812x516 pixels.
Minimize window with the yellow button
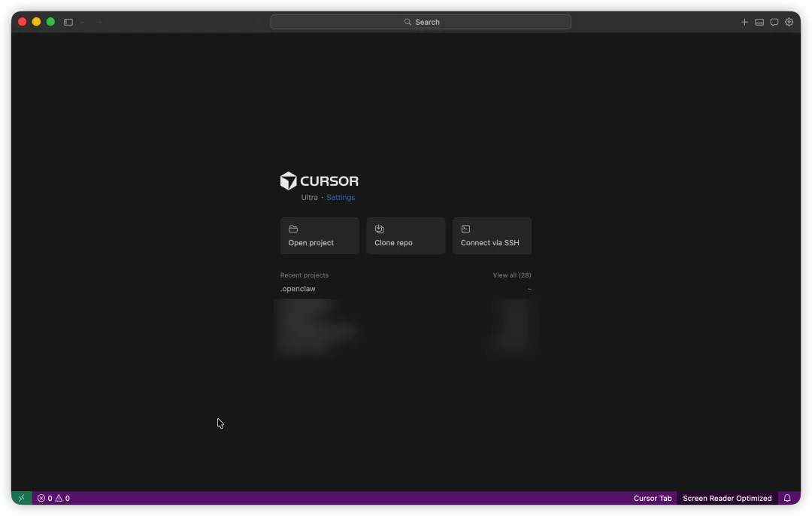point(36,22)
